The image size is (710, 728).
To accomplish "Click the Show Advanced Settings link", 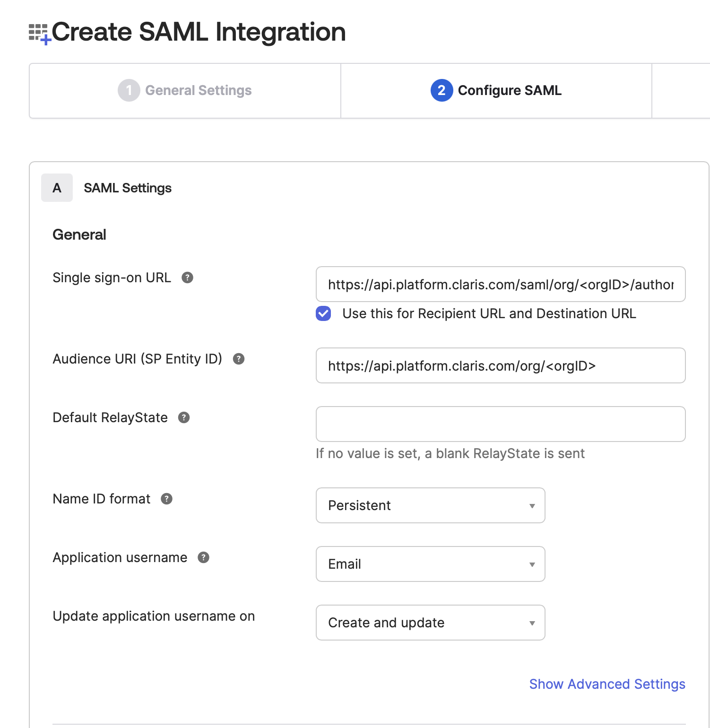I will coord(607,684).
